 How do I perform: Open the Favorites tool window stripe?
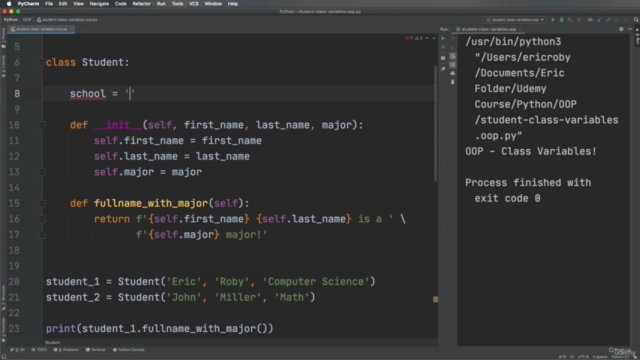coord(3,329)
